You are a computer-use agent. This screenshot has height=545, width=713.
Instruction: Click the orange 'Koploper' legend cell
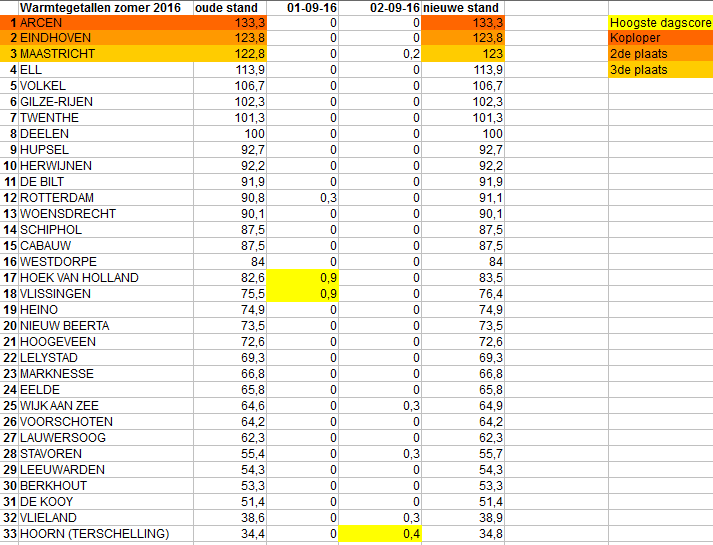pyautogui.click(x=661, y=38)
